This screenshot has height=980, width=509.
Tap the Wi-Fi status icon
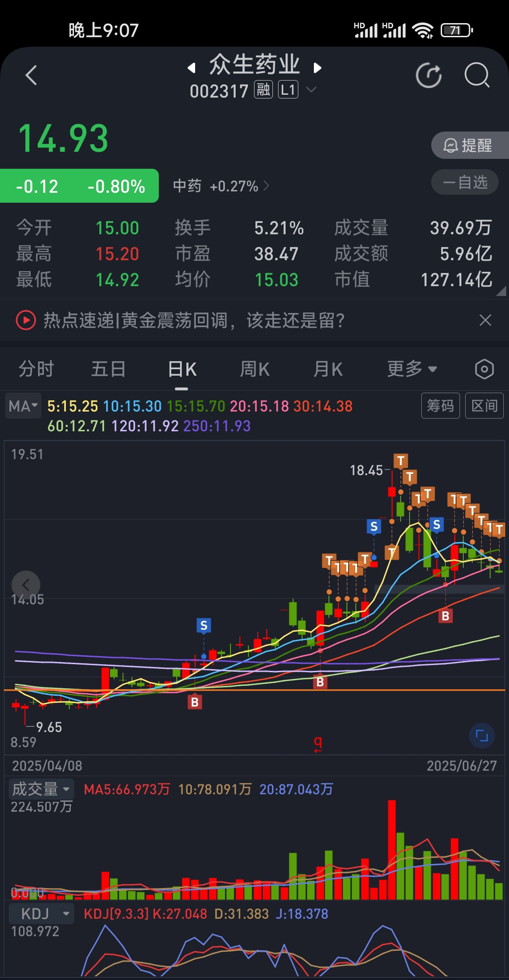pos(422,31)
